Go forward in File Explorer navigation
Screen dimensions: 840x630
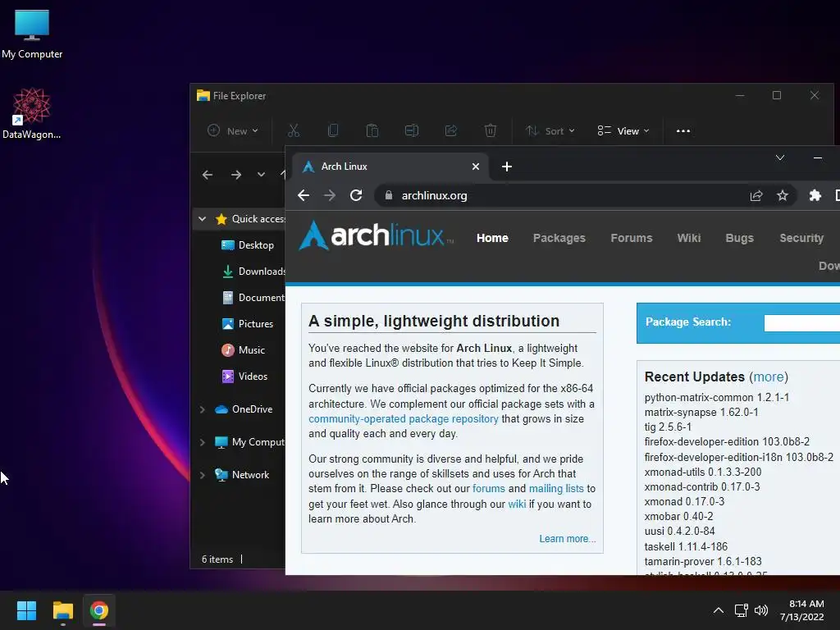pyautogui.click(x=236, y=175)
